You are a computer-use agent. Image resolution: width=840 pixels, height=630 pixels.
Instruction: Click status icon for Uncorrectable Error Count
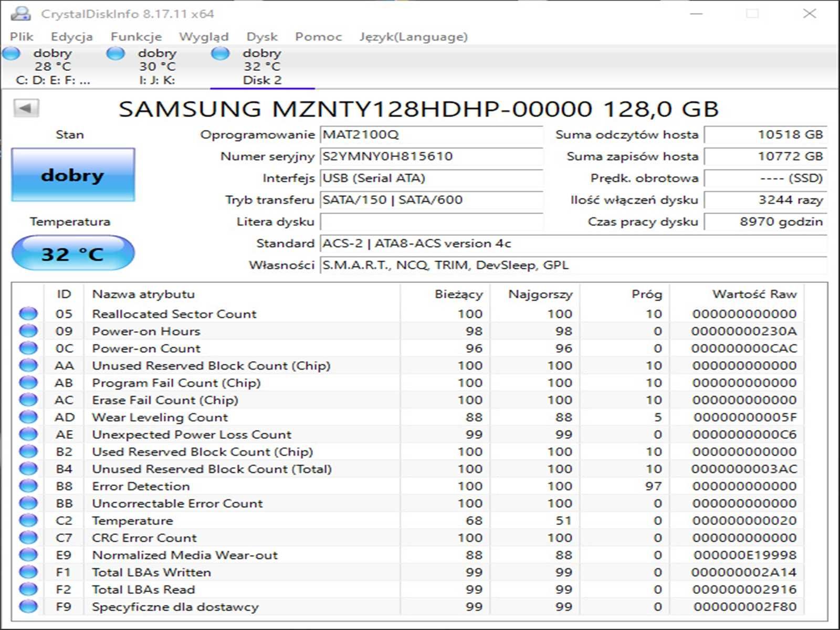click(x=28, y=503)
